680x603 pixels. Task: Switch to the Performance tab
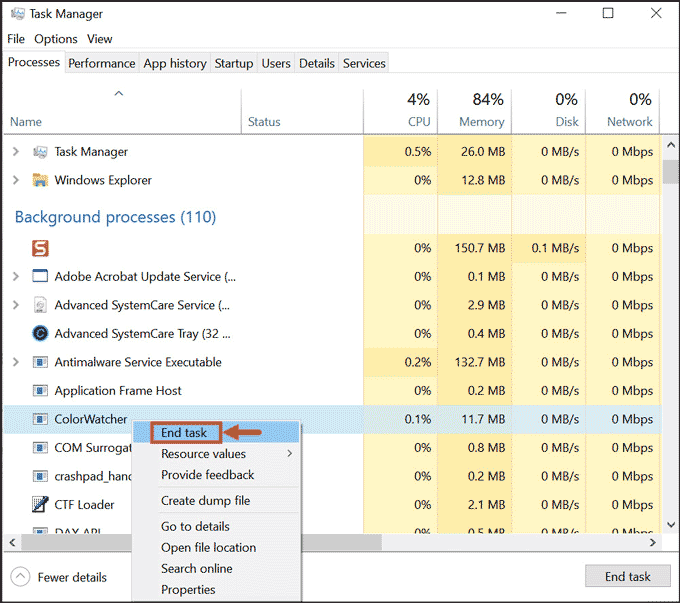click(102, 63)
